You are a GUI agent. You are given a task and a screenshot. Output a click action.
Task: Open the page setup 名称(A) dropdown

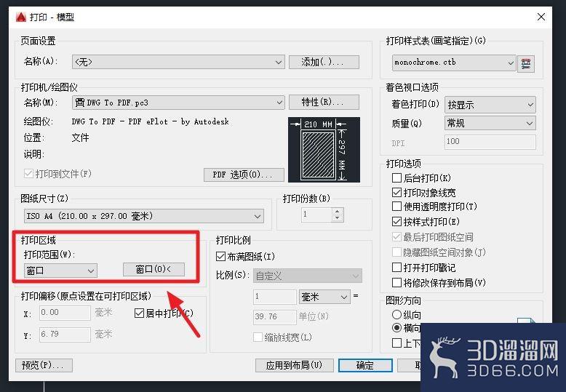pyautogui.click(x=178, y=62)
